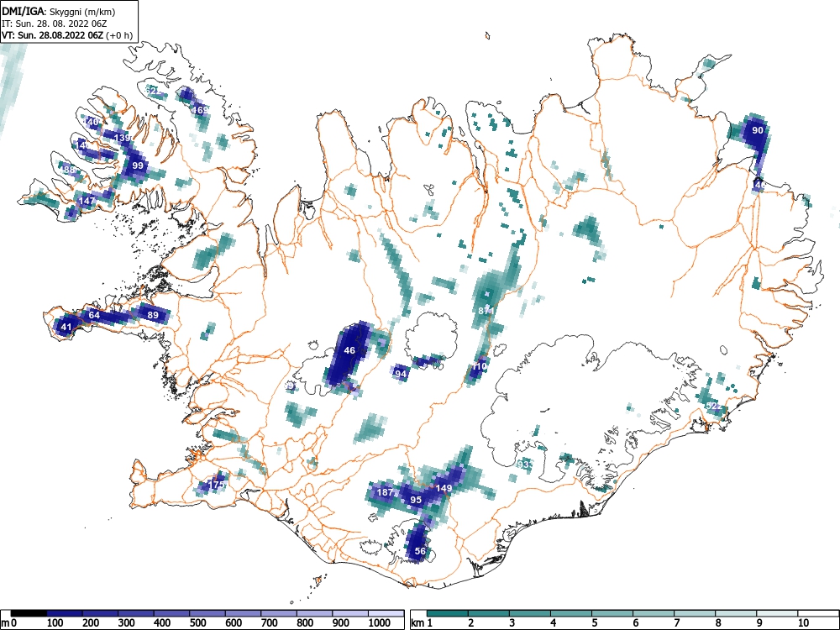Click the pale teal swatch between km 8 and 9
This screenshot has height=630, width=840.
click(736, 613)
